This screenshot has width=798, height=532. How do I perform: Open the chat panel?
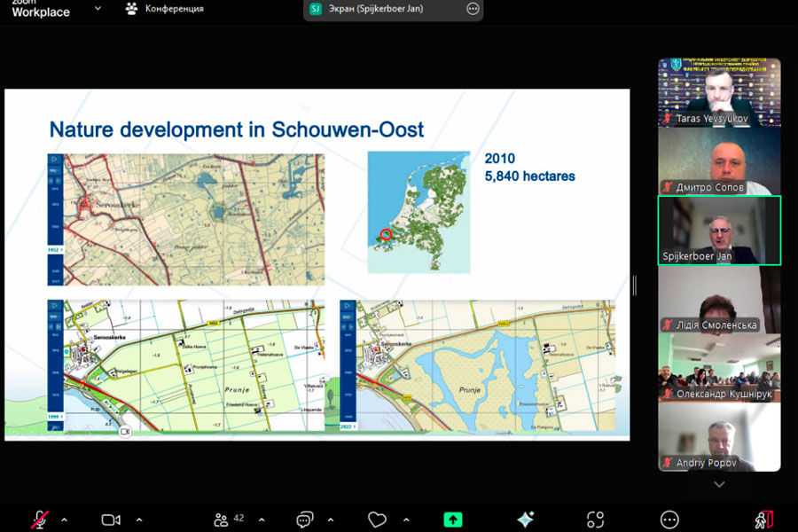tap(305, 520)
